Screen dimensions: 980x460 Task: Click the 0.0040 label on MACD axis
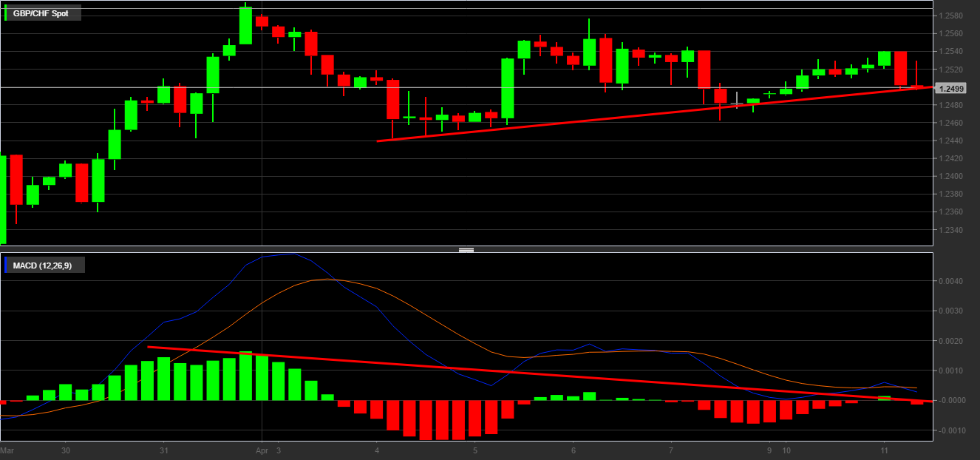click(952, 281)
